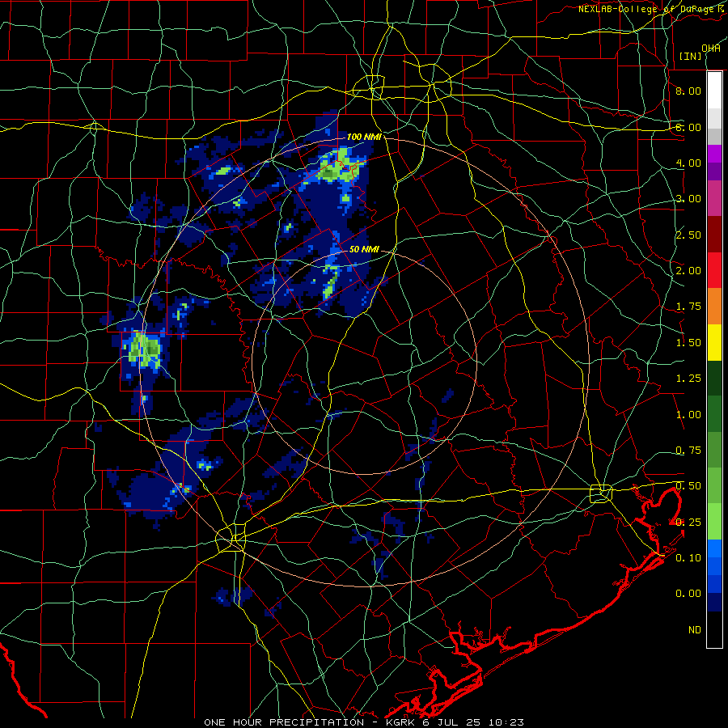This screenshot has width=728, height=728.
Task: Click the 4.00 legend value
Action: [x=688, y=163]
